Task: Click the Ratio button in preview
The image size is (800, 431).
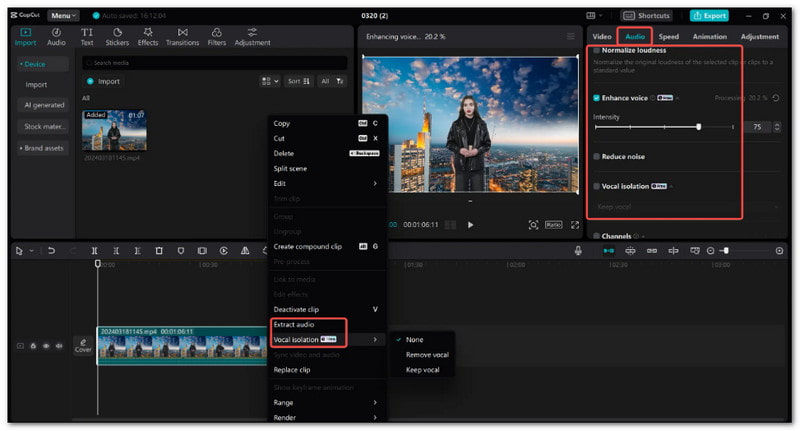Action: (x=554, y=225)
